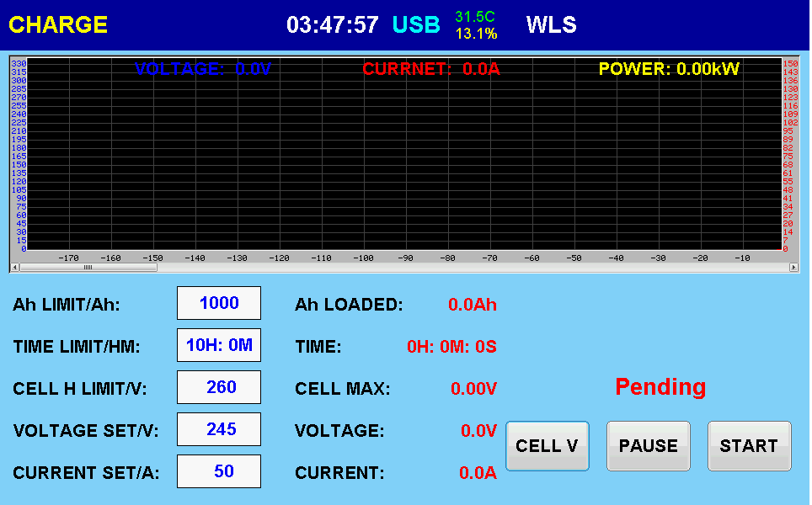Image resolution: width=812 pixels, height=505 pixels.
Task: Select the TIME LIMIT field showing 10H: 0M
Action: [219, 345]
